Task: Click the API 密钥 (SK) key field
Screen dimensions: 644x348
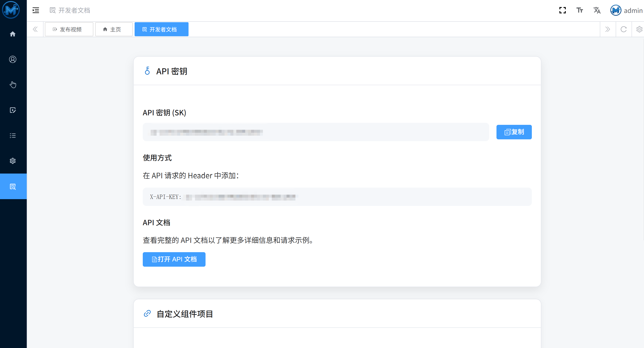Action: pyautogui.click(x=316, y=132)
